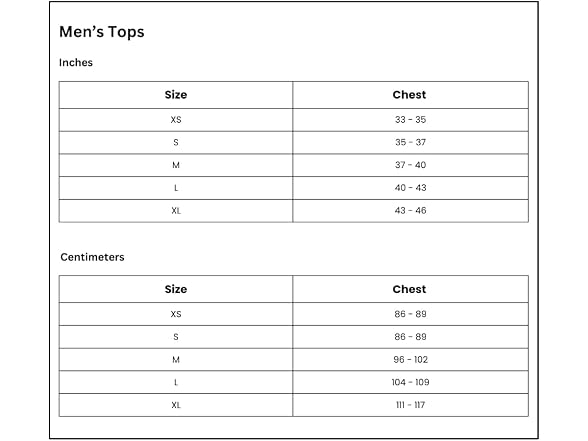Click the 104 - 109 chest measurement
588x441 pixels.
(x=410, y=382)
